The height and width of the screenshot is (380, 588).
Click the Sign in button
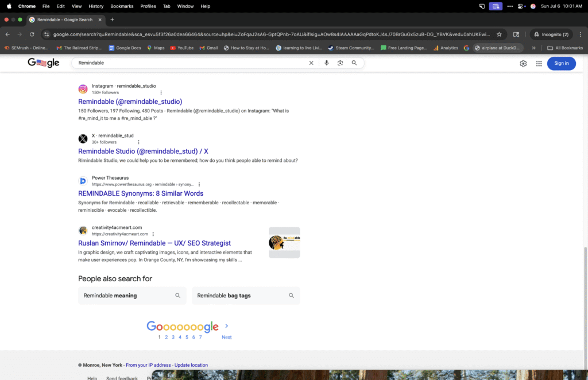561,64
